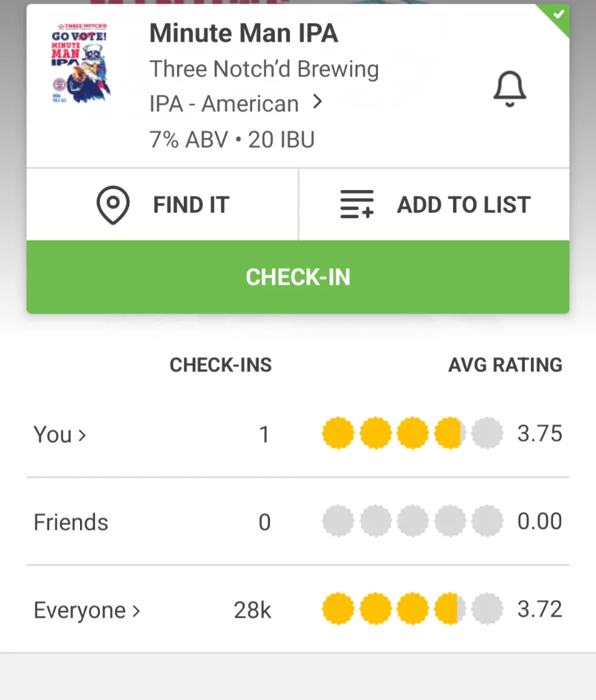Tap the 7% ABV and 20 IBU text
Image resolution: width=596 pixels, height=700 pixels.
tap(232, 139)
